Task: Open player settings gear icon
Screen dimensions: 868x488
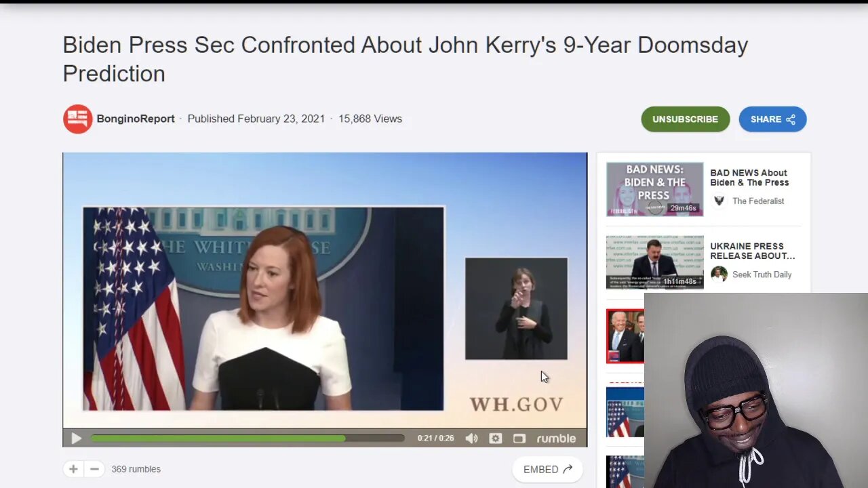Action: 496,439
